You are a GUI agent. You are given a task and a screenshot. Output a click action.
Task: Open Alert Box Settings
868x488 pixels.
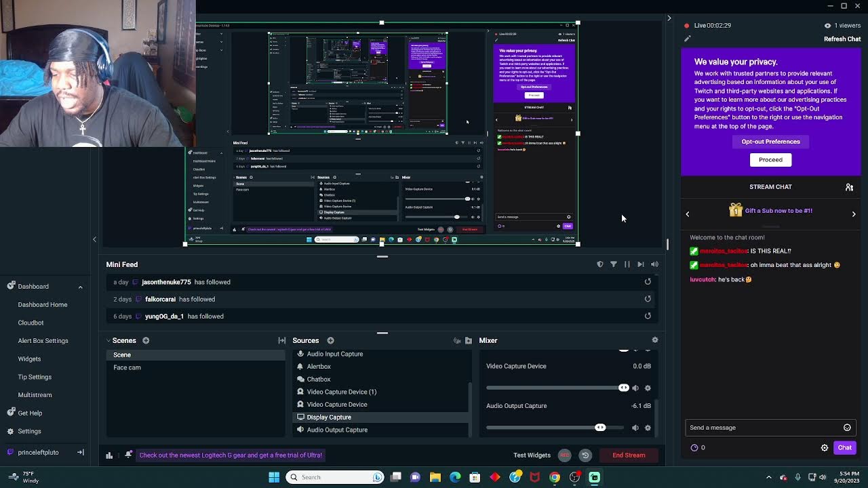[43, 341]
